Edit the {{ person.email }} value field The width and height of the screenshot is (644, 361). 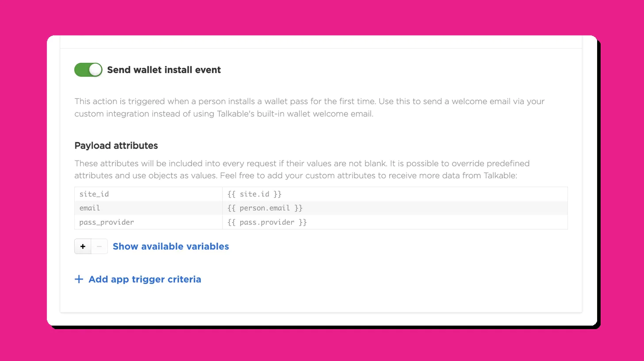(x=395, y=208)
